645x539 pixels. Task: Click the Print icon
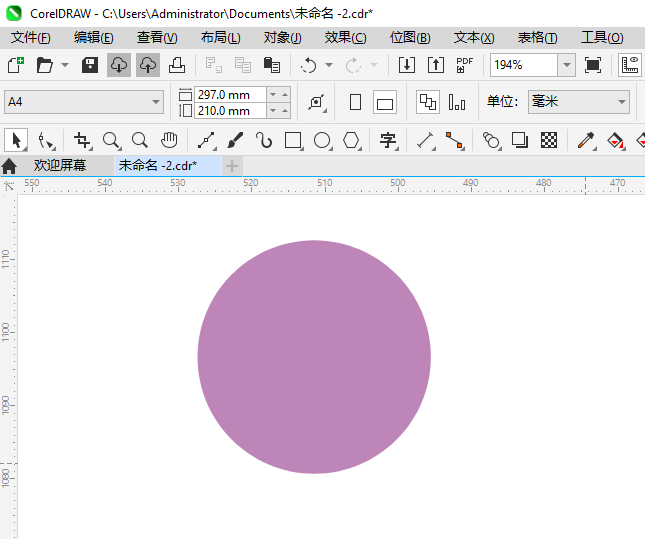pyautogui.click(x=177, y=65)
